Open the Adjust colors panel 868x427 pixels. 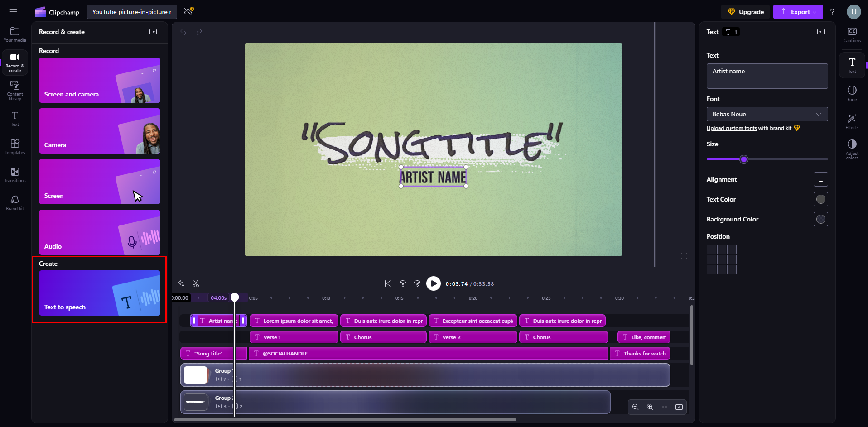852,149
